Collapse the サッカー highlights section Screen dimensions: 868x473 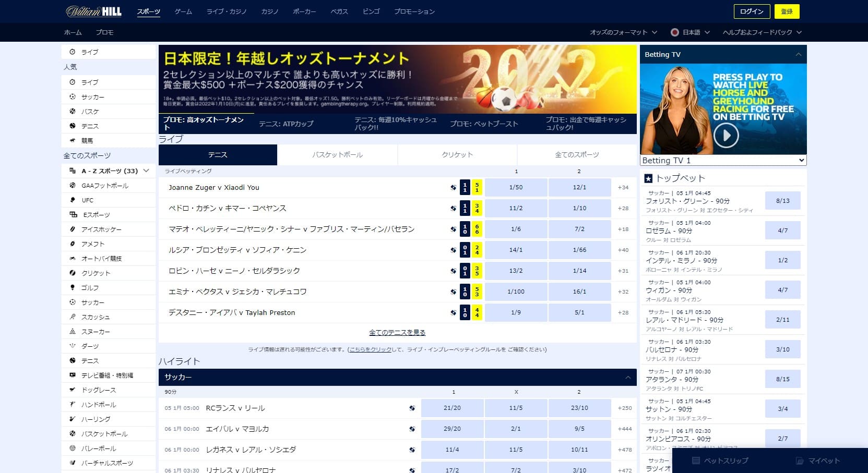pyautogui.click(x=627, y=377)
